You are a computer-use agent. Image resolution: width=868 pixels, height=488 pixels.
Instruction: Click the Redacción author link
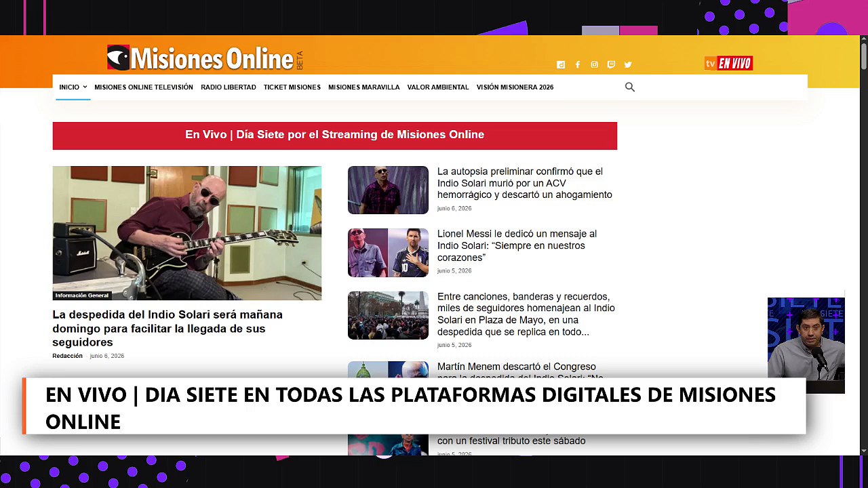[68, 356]
